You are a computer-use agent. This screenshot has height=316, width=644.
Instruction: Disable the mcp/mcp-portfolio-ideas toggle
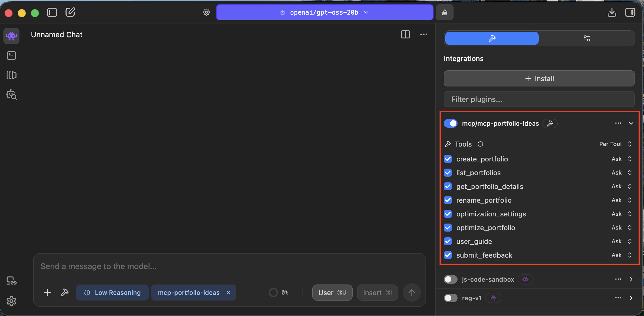pyautogui.click(x=451, y=123)
